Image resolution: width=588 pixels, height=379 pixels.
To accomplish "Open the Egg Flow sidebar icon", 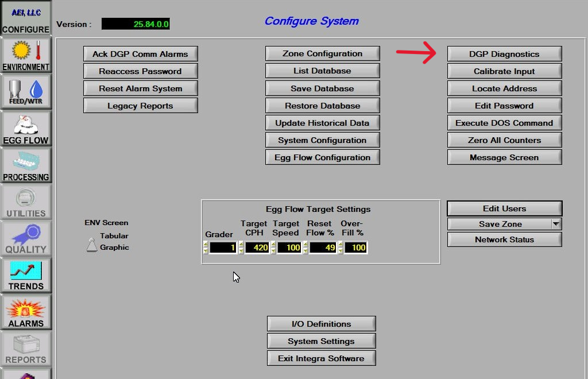I will pos(25,128).
